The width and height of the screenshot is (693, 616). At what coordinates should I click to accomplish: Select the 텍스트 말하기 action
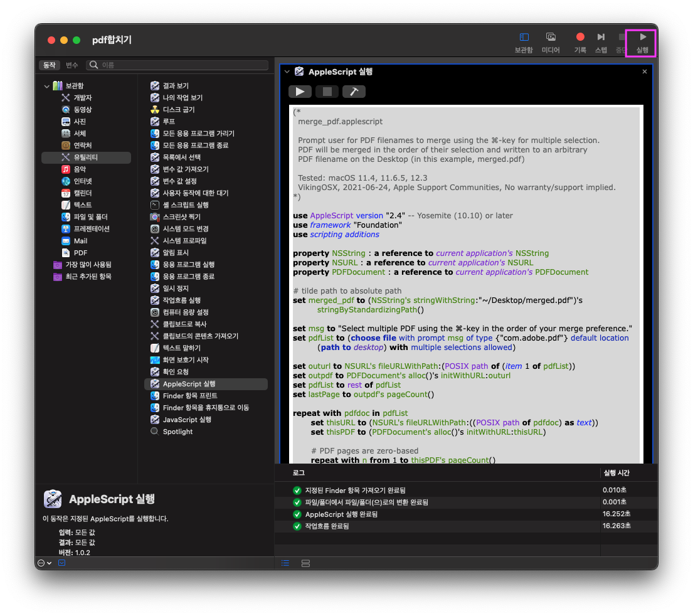(x=182, y=349)
